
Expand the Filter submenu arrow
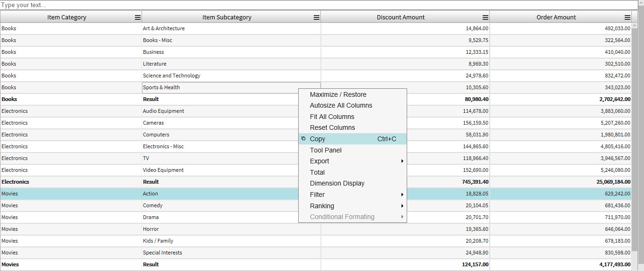[x=402, y=195]
